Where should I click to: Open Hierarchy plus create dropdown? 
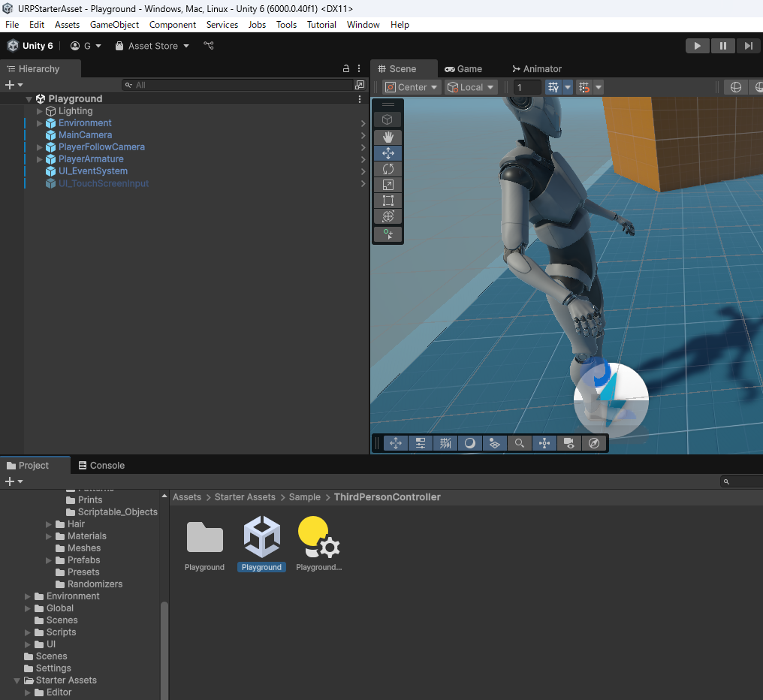point(14,85)
